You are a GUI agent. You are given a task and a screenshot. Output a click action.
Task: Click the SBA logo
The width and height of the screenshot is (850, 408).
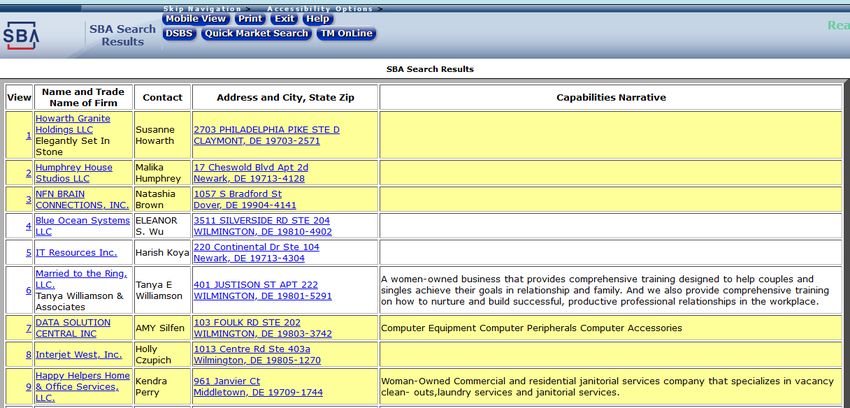(21, 36)
